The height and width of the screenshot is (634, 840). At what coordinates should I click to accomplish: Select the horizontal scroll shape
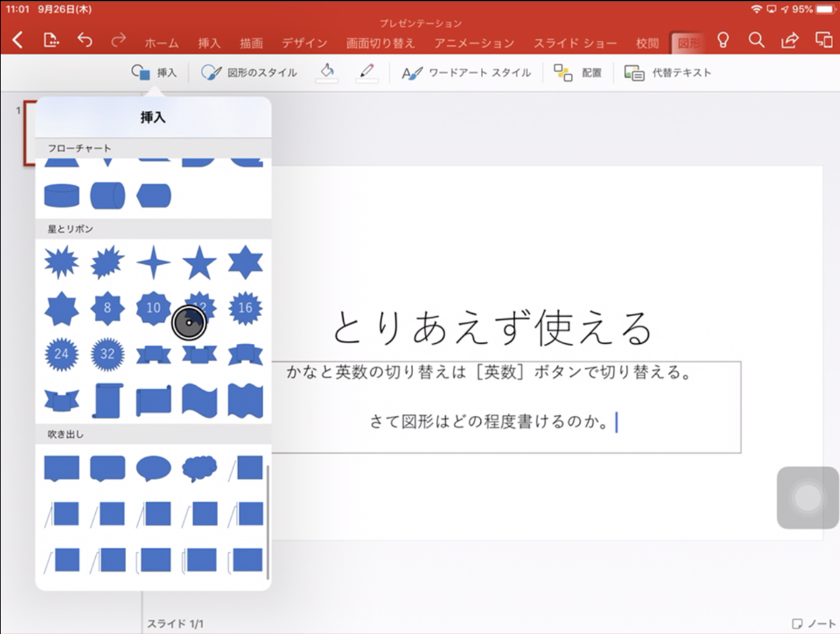pyautogui.click(x=153, y=399)
